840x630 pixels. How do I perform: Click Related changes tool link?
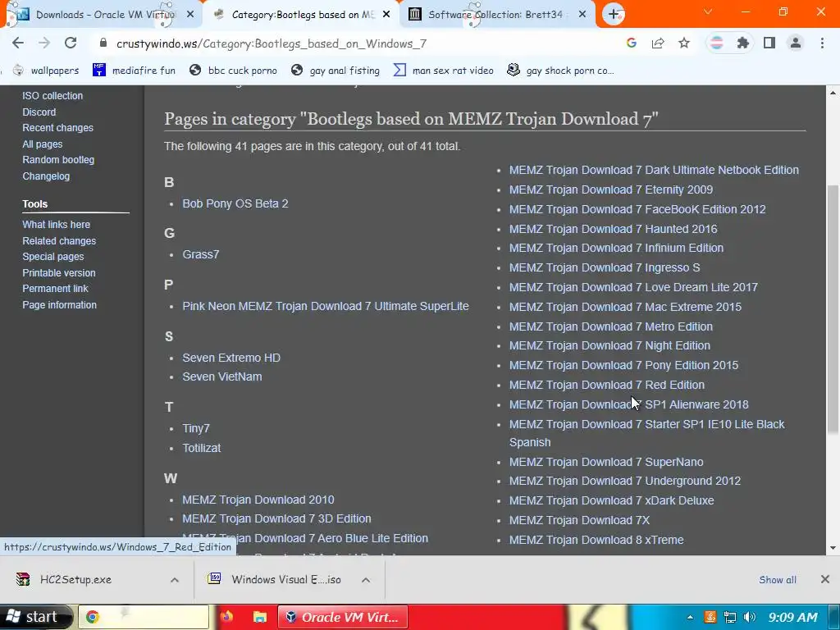point(59,241)
